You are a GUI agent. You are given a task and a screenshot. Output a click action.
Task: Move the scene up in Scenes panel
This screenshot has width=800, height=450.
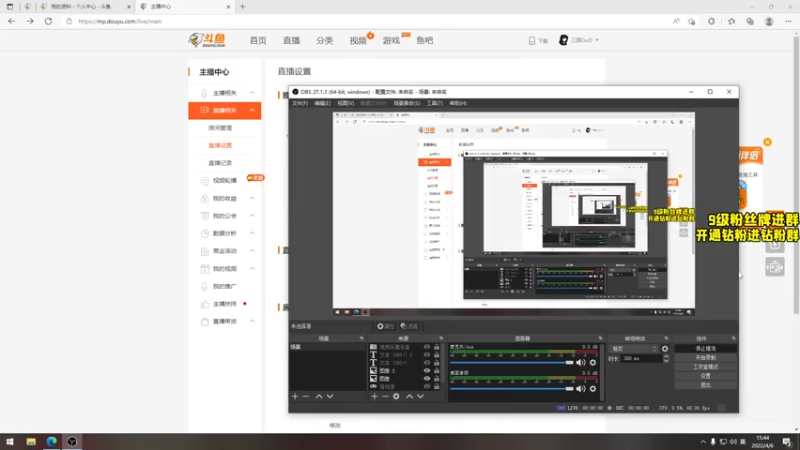(x=319, y=396)
